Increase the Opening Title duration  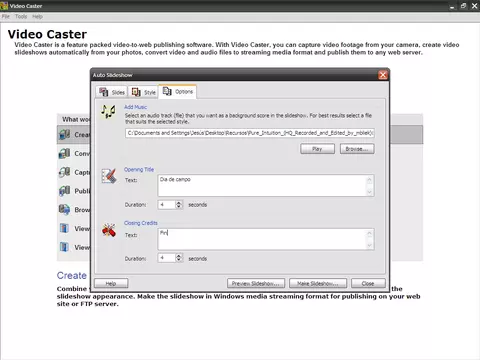click(179, 202)
